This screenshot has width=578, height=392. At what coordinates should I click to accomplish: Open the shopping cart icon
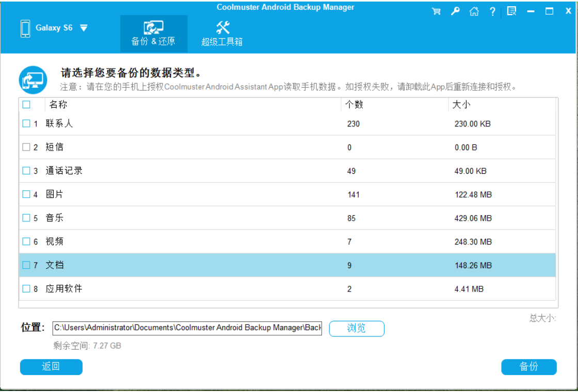[x=437, y=11]
